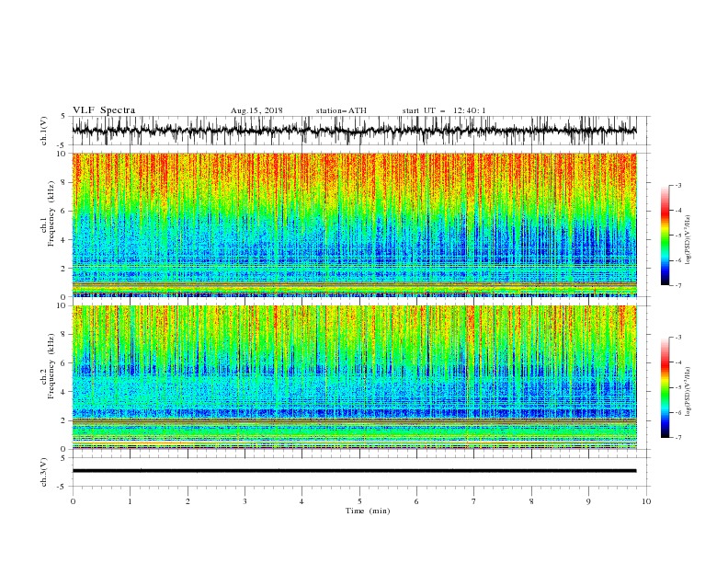
Task: Click the "-7" label on ch.2 color bar
Action: pyautogui.click(x=678, y=438)
